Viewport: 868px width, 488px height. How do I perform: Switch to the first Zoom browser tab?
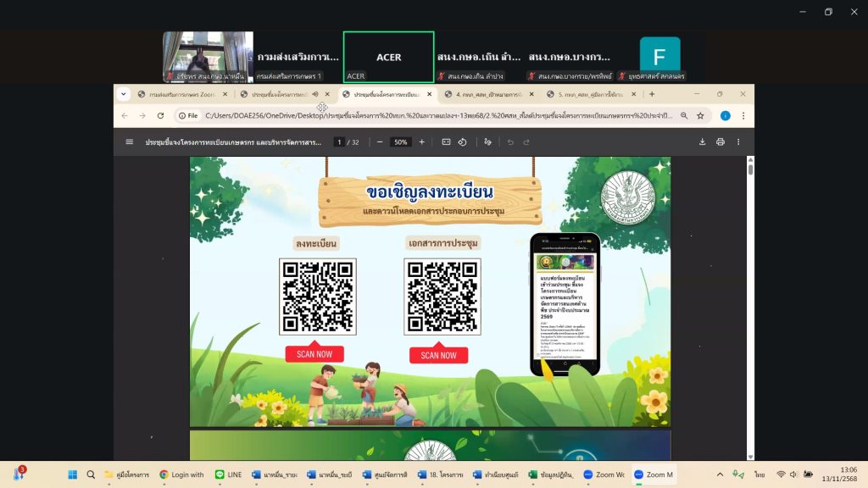(x=180, y=94)
